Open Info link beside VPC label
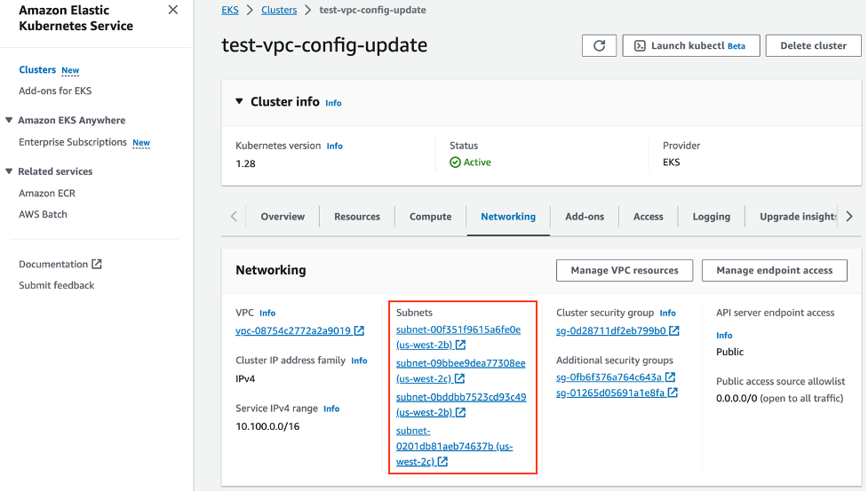 267,313
